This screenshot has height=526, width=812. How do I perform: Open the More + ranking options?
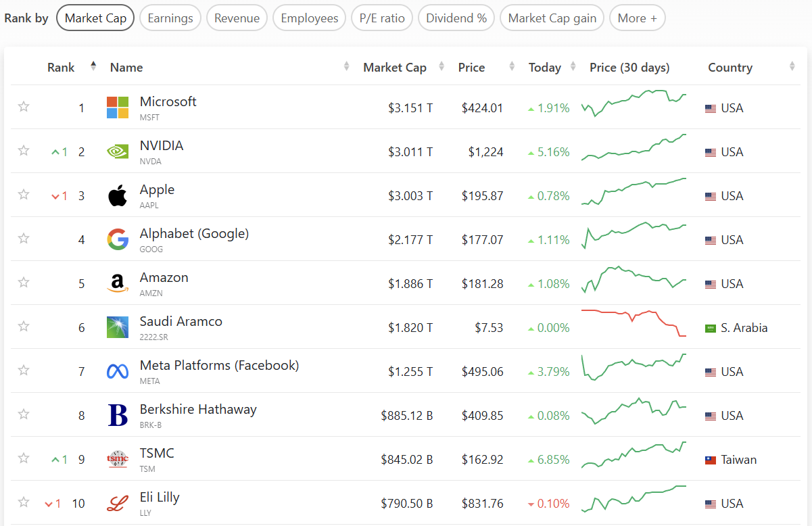[x=637, y=18]
